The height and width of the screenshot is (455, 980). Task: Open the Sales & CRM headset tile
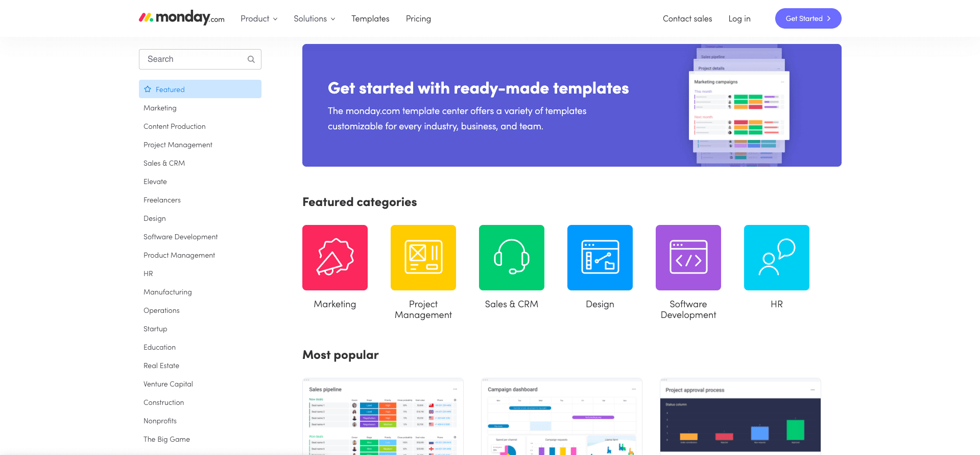tap(512, 258)
